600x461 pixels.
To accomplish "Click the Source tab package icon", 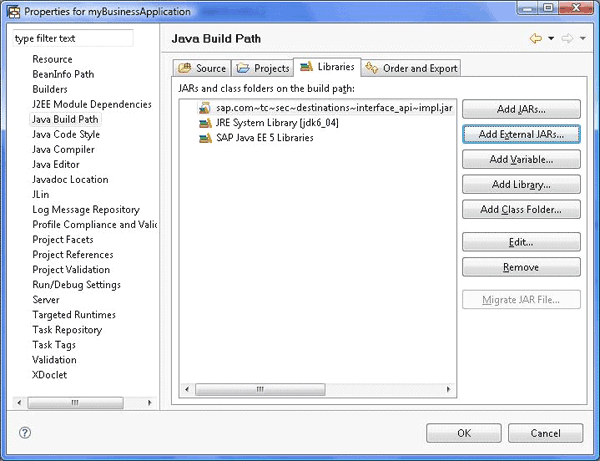I will click(185, 68).
